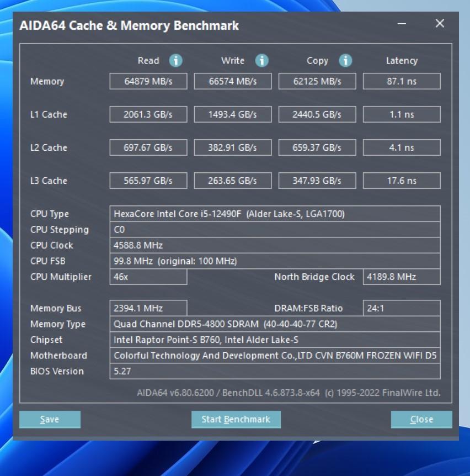
Task: Select L1 Cache copy 2440.5 GB/s
Action: pos(317,114)
